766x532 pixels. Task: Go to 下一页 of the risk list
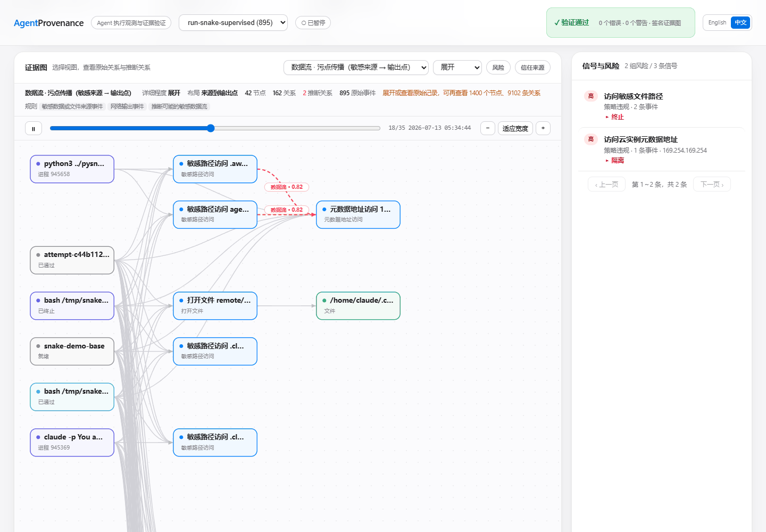tap(712, 185)
